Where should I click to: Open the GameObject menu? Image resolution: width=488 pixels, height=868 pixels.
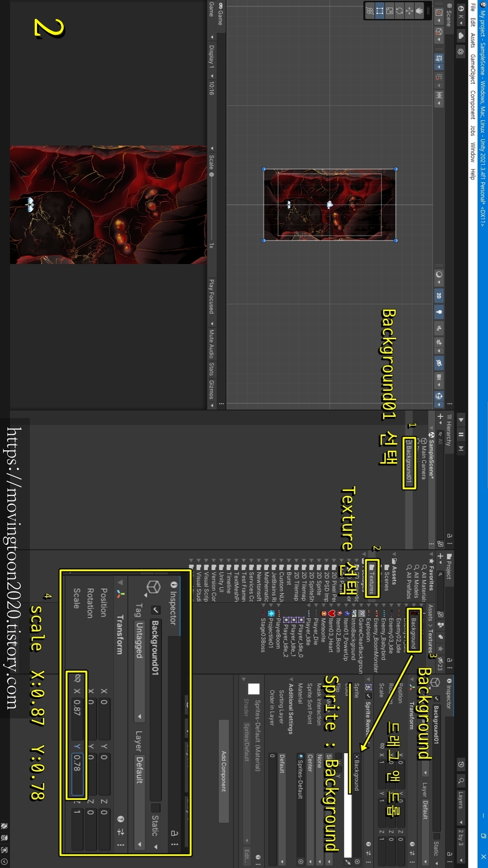473,69
